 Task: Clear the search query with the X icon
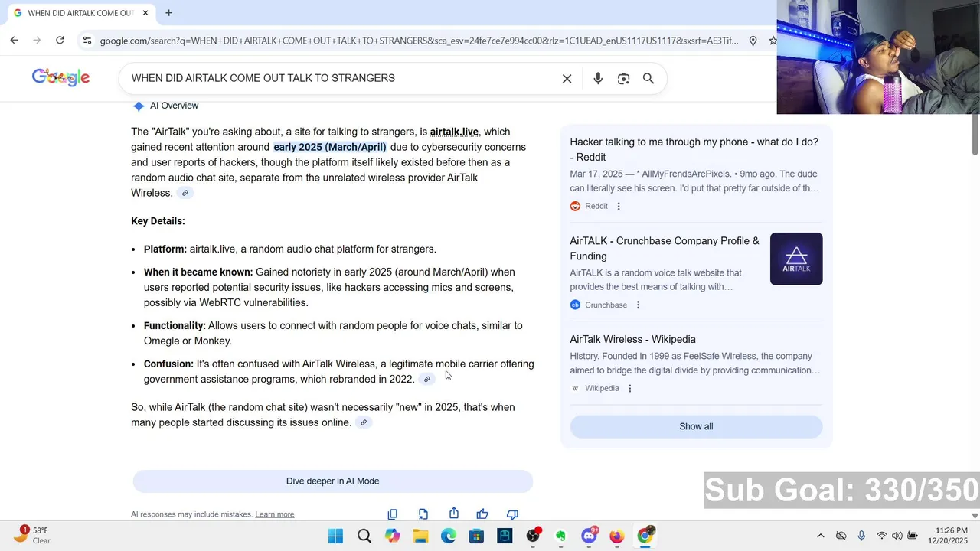click(567, 78)
